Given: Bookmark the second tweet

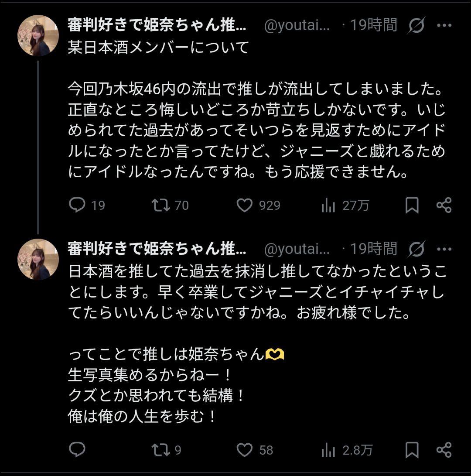Looking at the screenshot, I should click(x=412, y=449).
